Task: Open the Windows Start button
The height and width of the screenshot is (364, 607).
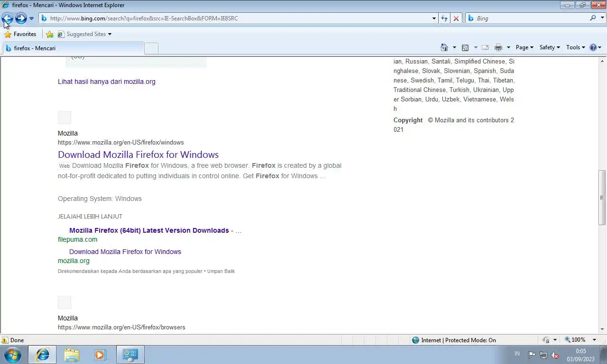Action: coord(12,355)
